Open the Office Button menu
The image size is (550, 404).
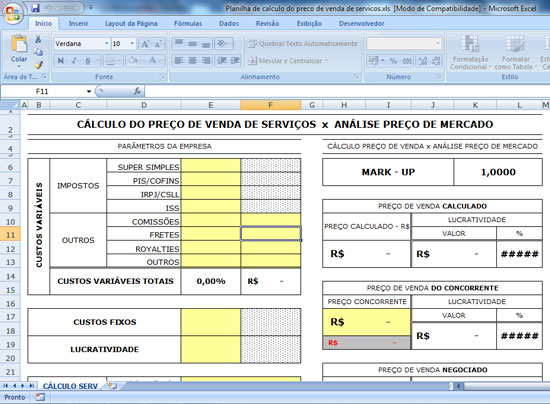click(x=13, y=13)
